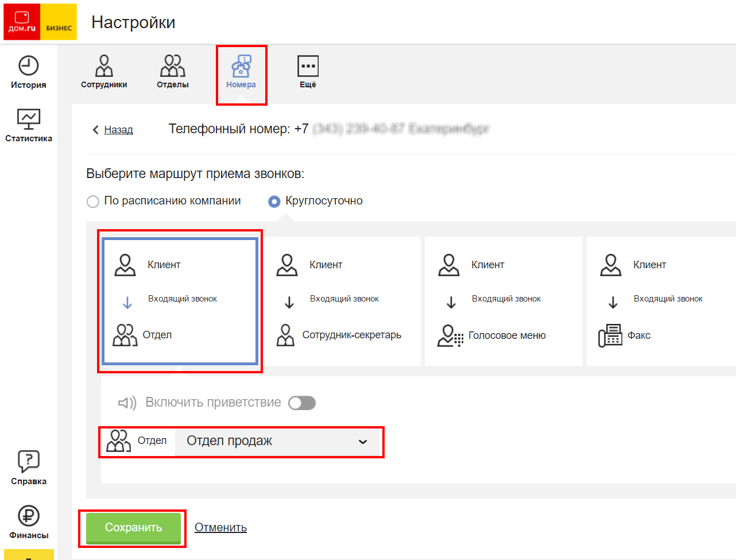
Task: Click the dropdown chevron of Отдел продаж
Action: (x=363, y=442)
